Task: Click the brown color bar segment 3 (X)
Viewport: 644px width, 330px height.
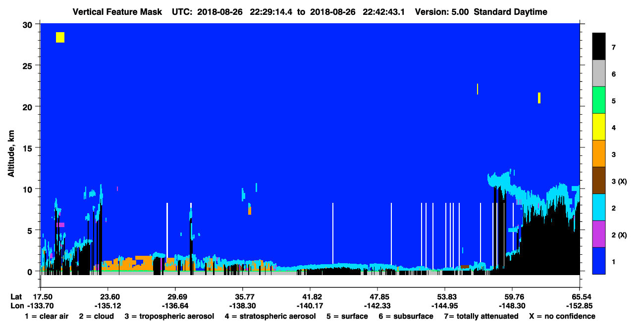Action: click(x=599, y=181)
